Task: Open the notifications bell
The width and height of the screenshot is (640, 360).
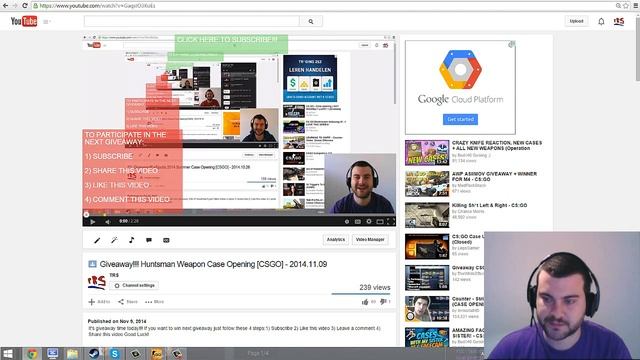Action: coord(601,22)
